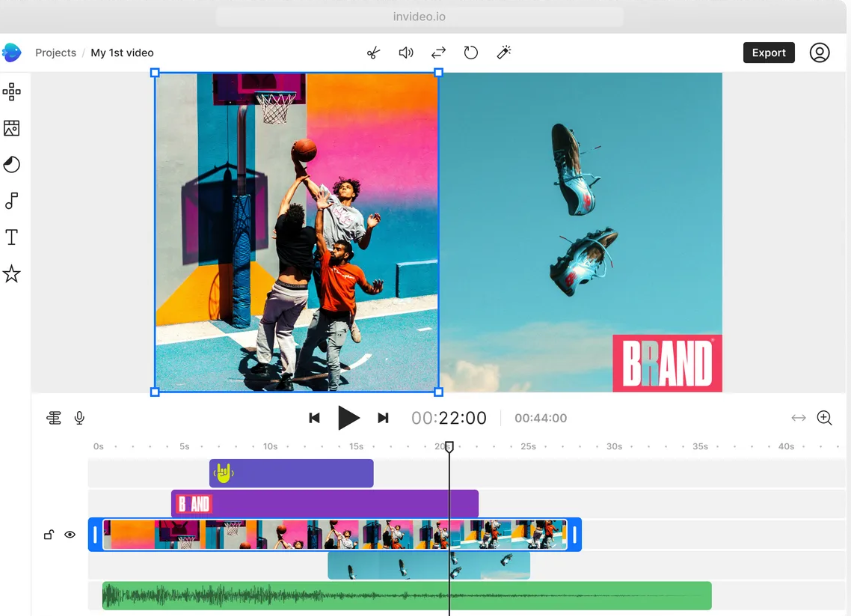
Task: Skip to previous clip
Action: [x=314, y=418]
